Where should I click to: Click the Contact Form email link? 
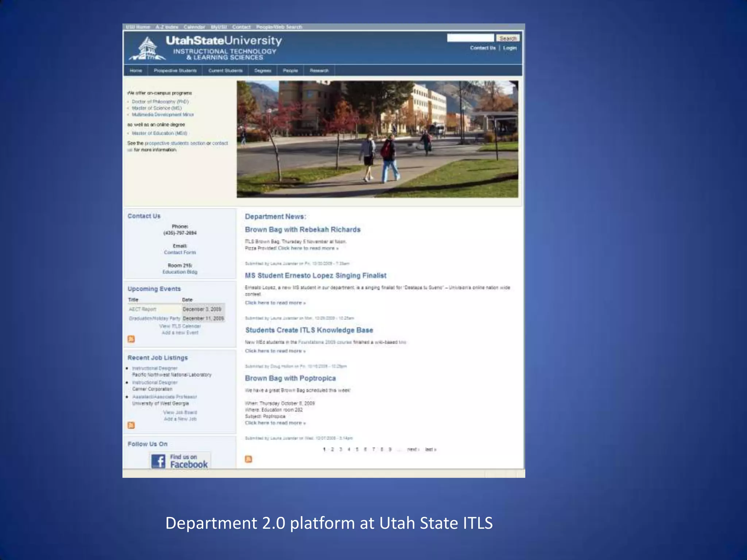point(180,252)
